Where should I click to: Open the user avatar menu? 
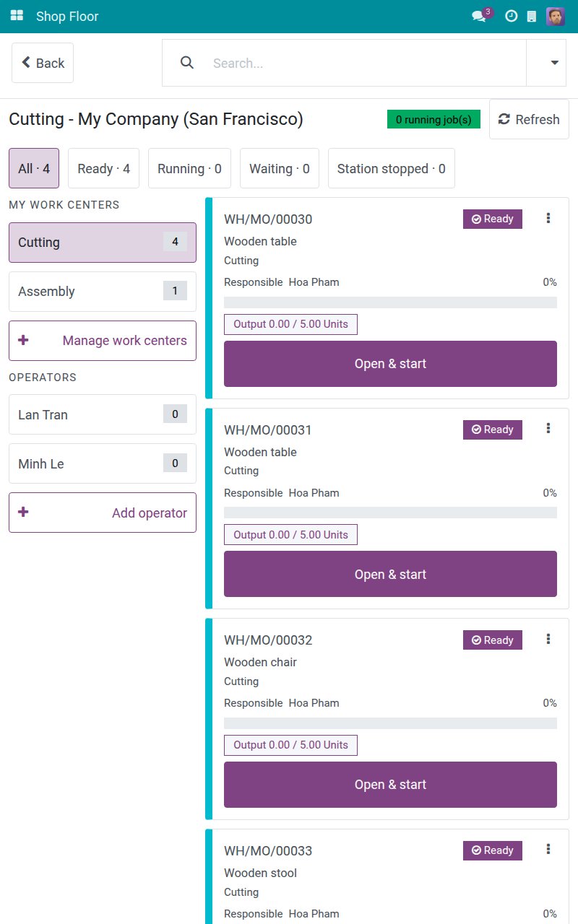556,16
